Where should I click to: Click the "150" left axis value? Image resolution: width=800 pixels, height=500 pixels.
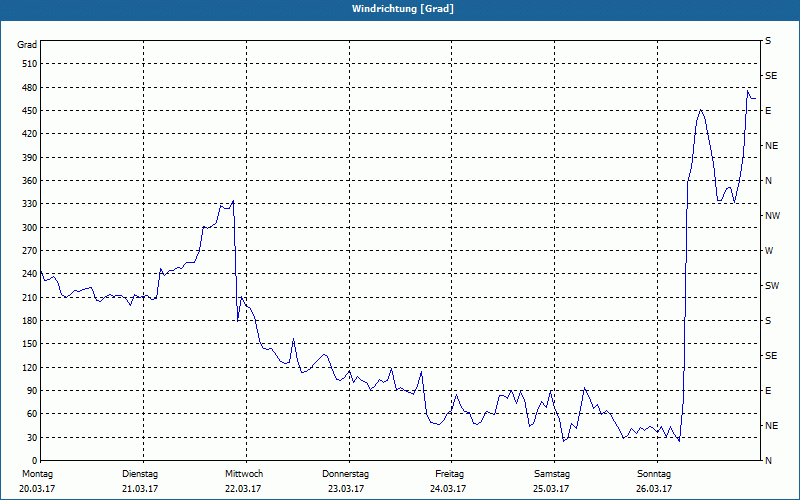click(x=29, y=344)
